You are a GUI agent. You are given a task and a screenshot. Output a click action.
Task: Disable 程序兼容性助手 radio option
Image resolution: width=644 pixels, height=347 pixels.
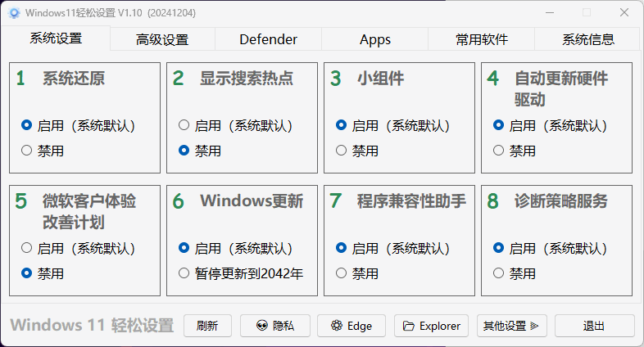click(341, 273)
